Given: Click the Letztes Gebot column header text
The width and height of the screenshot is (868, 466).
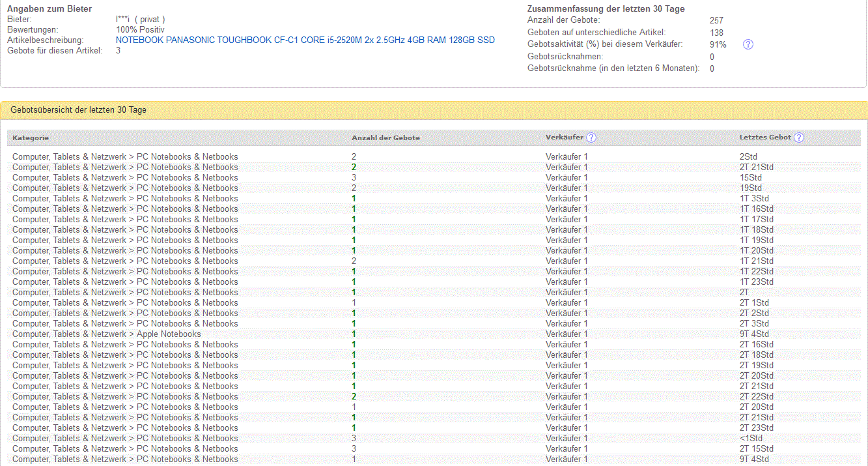Looking at the screenshot, I should click(765, 138).
